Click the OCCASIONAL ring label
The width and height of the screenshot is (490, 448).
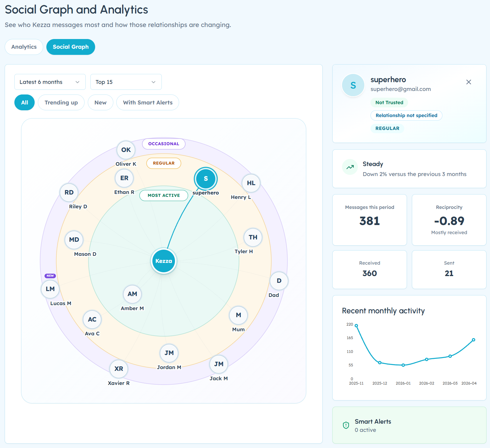[x=164, y=144]
